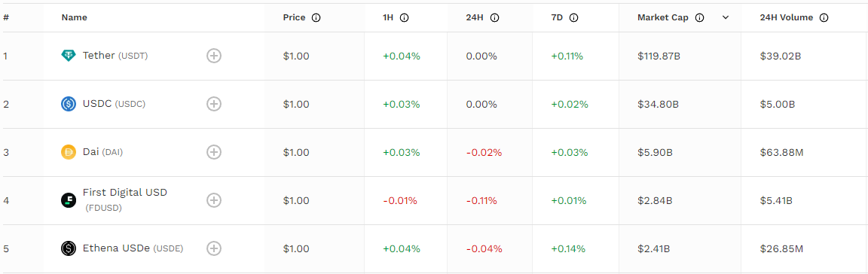Add First Digital USD via plus icon
The height and width of the screenshot is (274, 868).
click(x=214, y=200)
